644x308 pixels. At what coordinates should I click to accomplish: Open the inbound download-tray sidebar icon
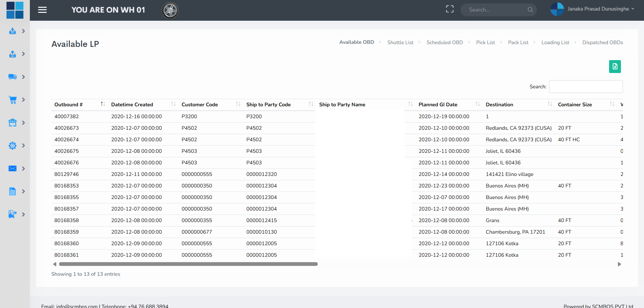point(13,31)
